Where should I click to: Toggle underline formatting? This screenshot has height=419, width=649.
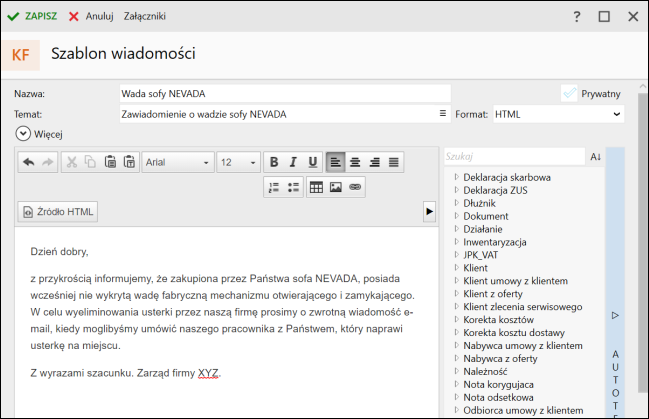(313, 162)
